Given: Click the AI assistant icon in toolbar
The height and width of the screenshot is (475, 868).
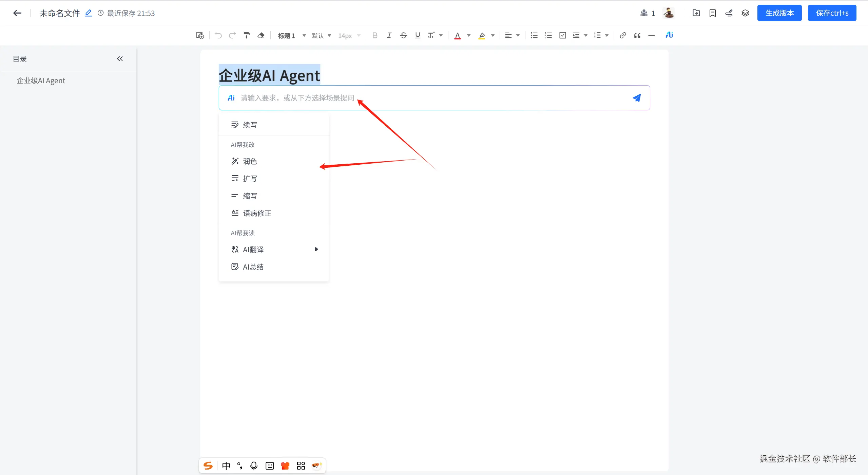Looking at the screenshot, I should pos(669,35).
